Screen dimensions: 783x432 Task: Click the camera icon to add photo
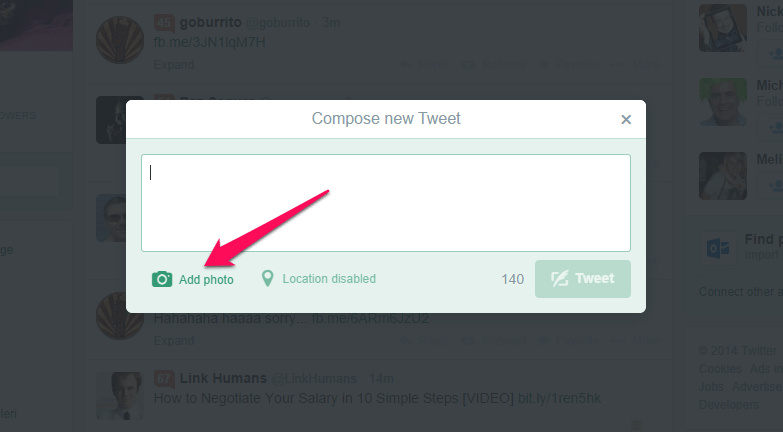(x=162, y=279)
